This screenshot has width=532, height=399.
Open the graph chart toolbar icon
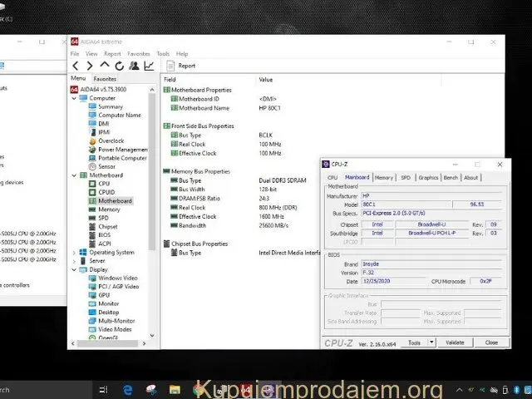pyautogui.click(x=149, y=66)
